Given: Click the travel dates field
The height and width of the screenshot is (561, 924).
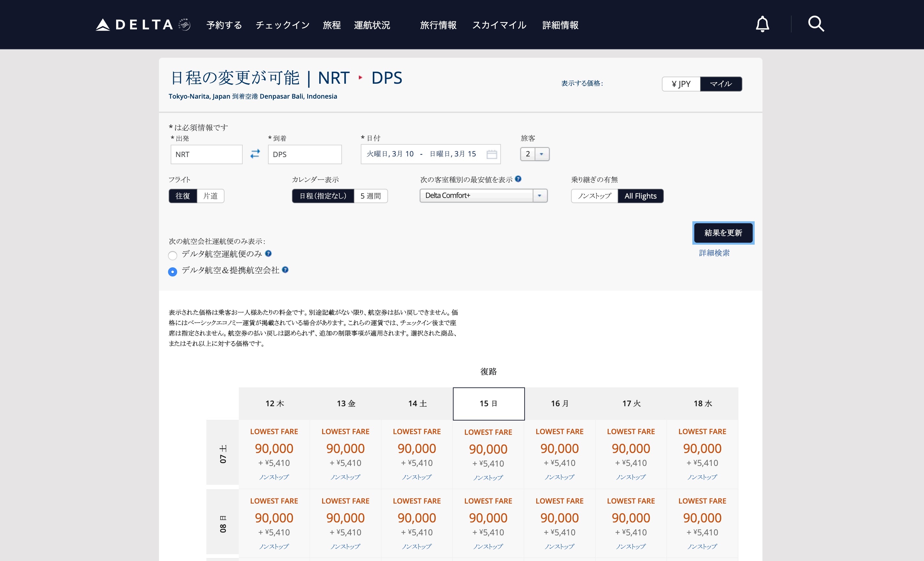Looking at the screenshot, I should pos(431,154).
